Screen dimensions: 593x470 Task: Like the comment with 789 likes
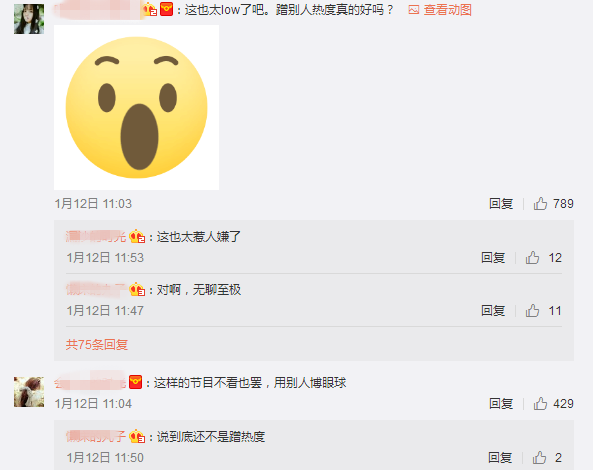click(540, 203)
